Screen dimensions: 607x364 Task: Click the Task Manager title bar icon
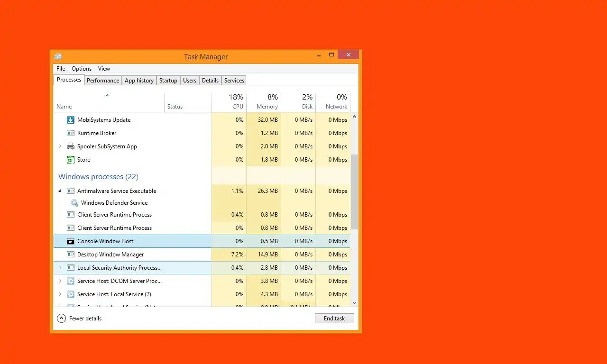pyautogui.click(x=58, y=57)
